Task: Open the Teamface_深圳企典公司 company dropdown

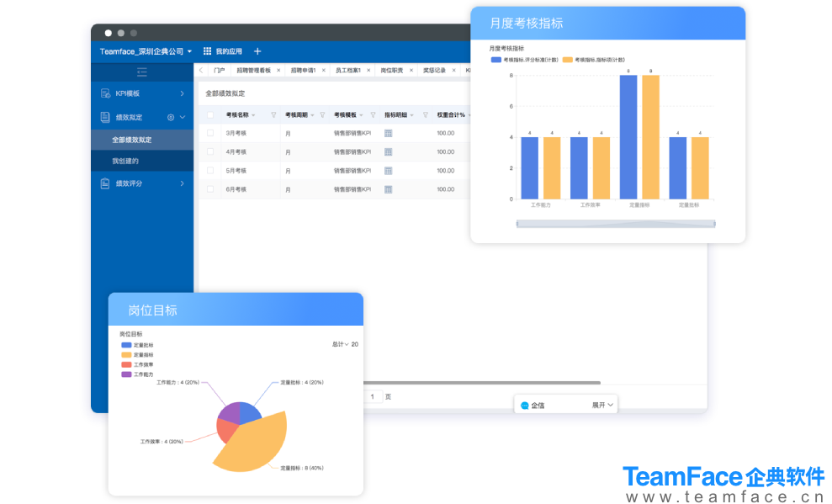Action: [x=146, y=51]
